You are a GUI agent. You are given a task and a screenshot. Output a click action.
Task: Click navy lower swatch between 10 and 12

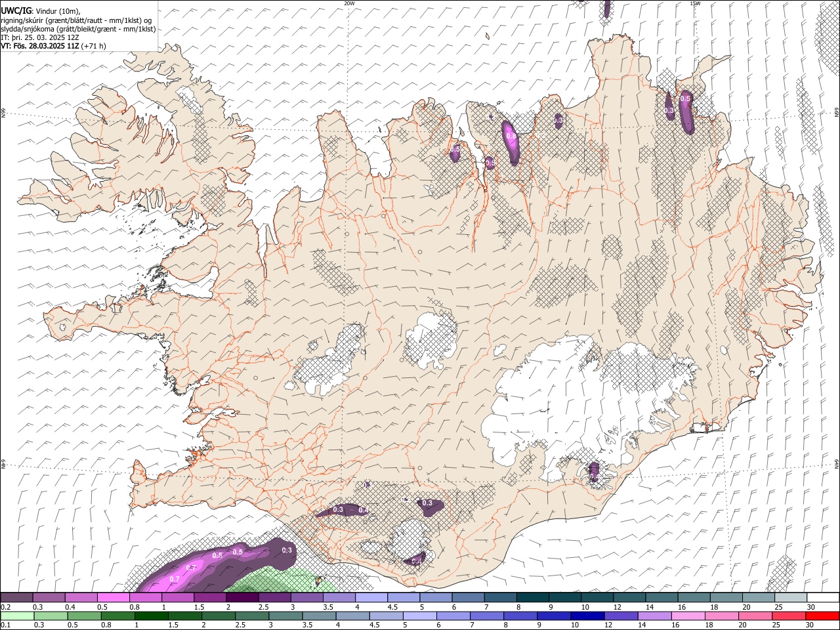pyautogui.click(x=586, y=616)
